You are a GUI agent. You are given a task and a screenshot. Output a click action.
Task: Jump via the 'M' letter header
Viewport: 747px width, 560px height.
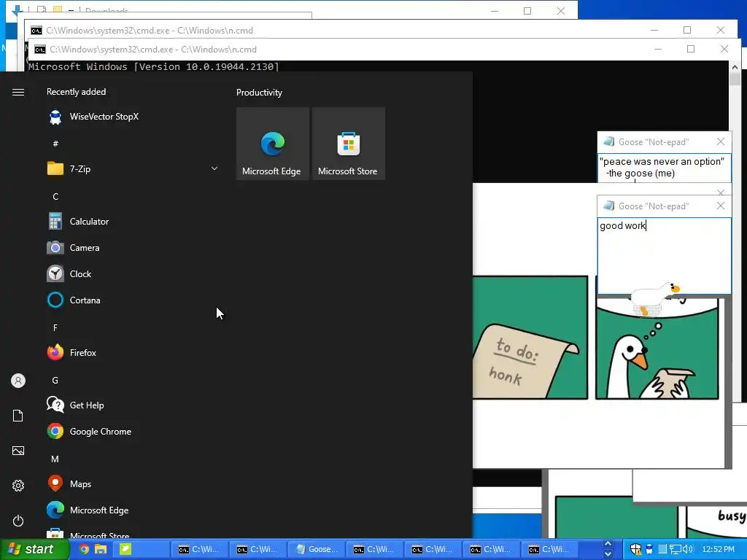click(x=55, y=459)
